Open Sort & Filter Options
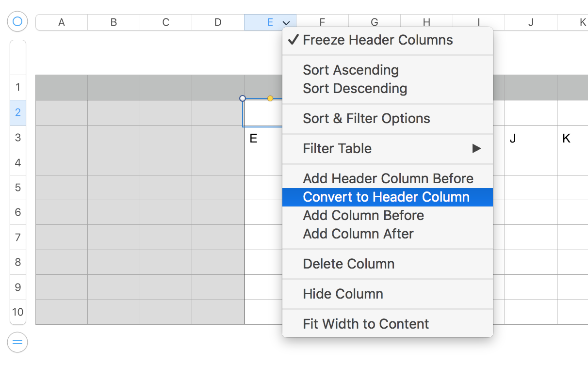 coord(366,118)
